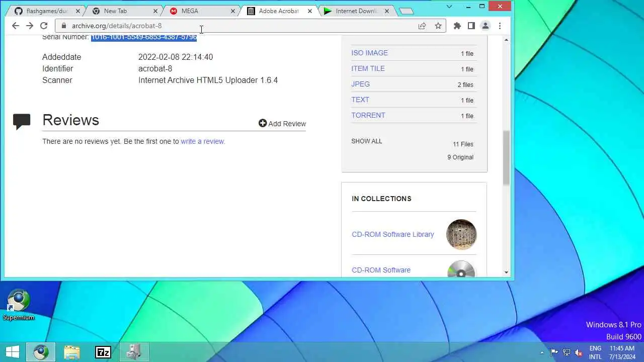Click the Addeddate value 2022-02-08 22:14:40

coord(176,57)
